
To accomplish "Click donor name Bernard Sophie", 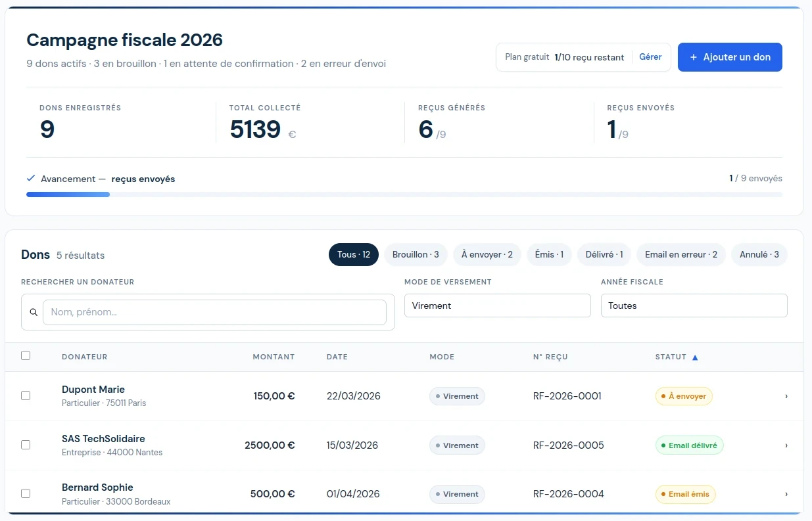I will [97, 487].
